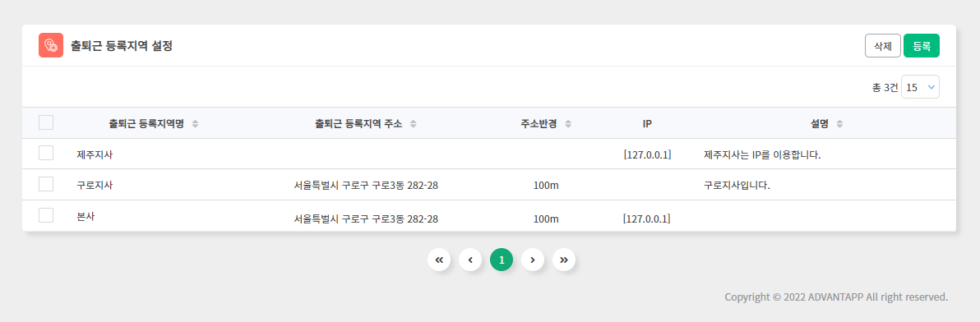This screenshot has height=322, width=980.
Task: Click the 삭제 button
Action: (882, 45)
